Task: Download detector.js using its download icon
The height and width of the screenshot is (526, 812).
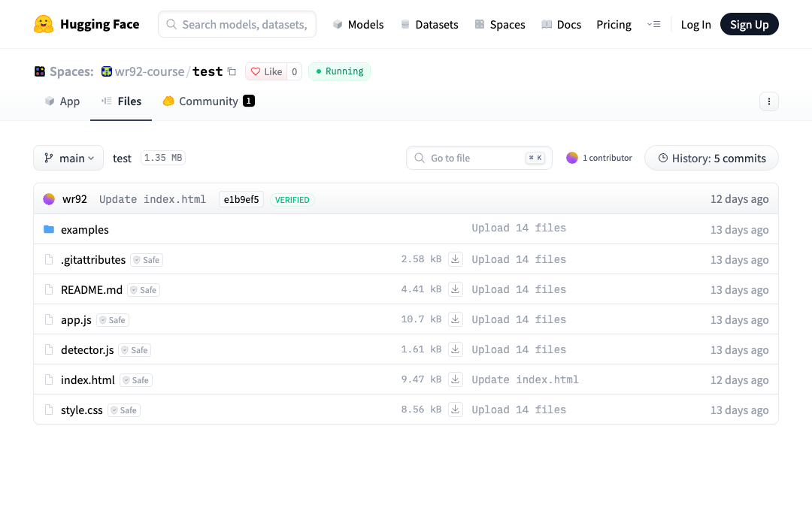Action: click(x=455, y=349)
